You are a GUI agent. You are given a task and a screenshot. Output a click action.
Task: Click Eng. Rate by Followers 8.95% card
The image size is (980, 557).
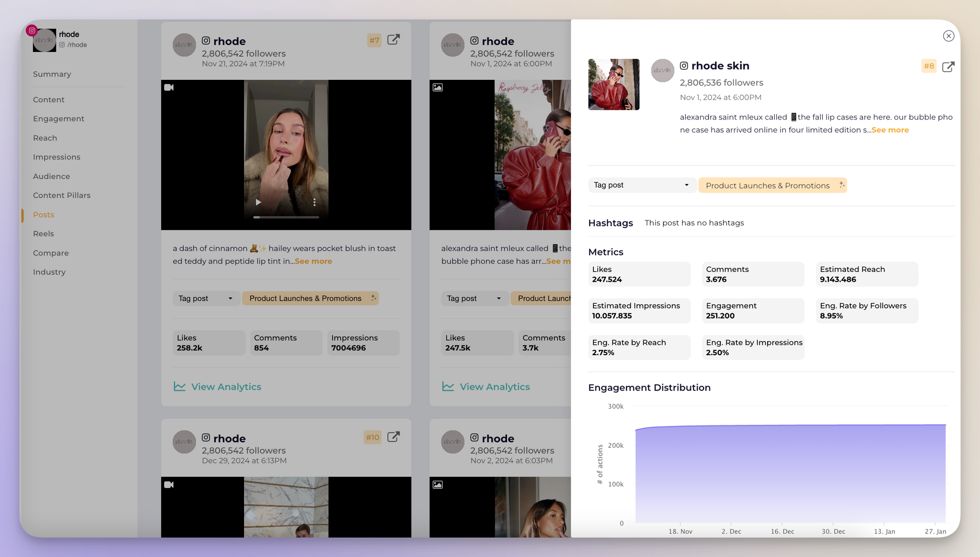coord(867,311)
